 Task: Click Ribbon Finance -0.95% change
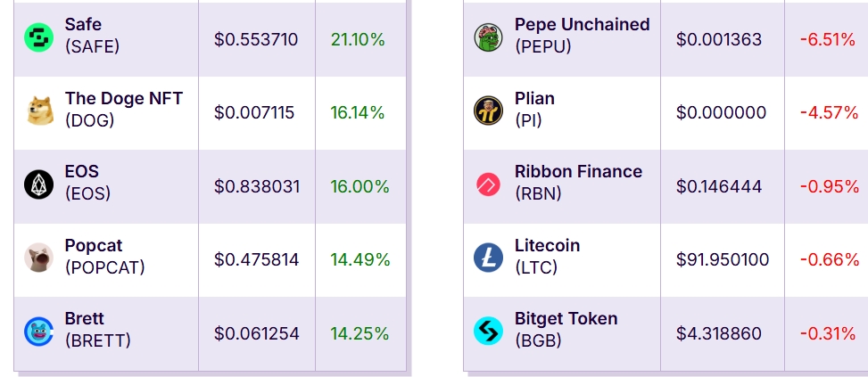pos(830,187)
